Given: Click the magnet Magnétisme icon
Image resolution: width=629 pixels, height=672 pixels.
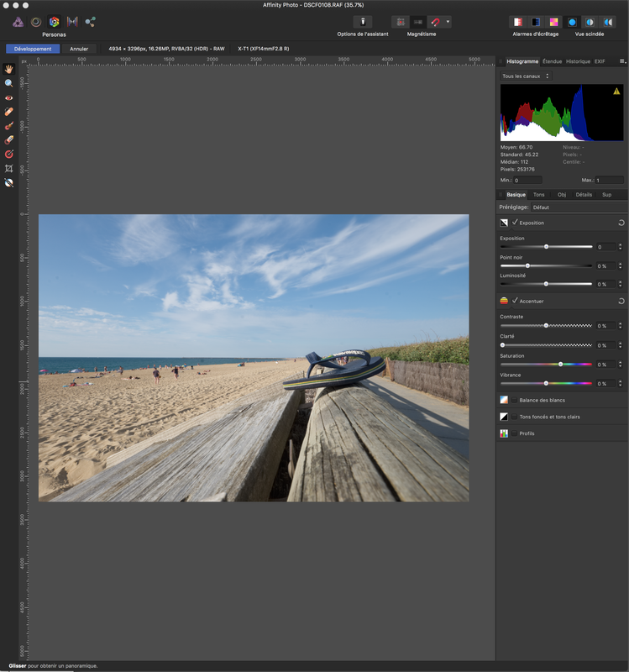Looking at the screenshot, I should (x=435, y=22).
